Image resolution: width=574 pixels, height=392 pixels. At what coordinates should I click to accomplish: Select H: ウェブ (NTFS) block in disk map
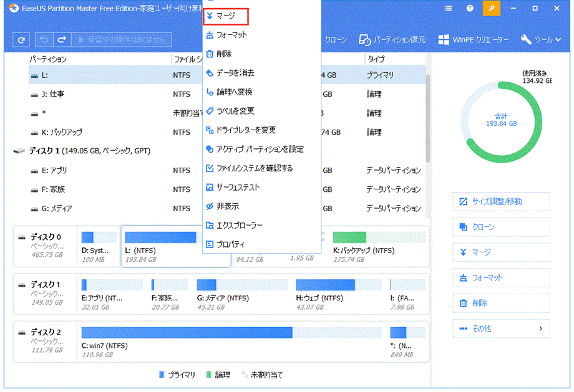click(339, 295)
